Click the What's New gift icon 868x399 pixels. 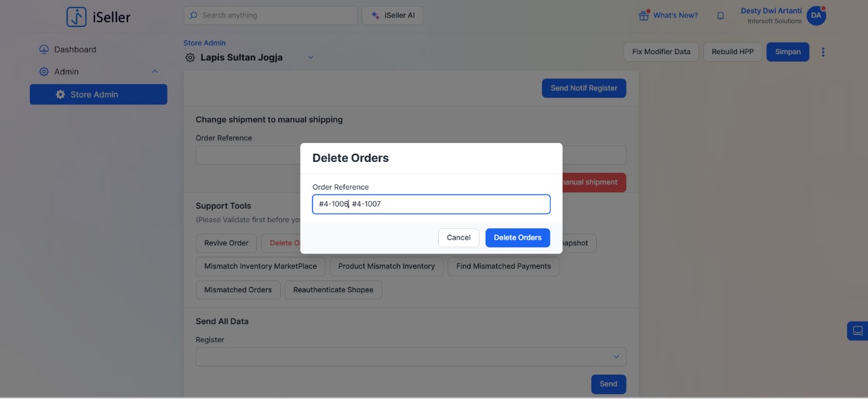click(644, 16)
